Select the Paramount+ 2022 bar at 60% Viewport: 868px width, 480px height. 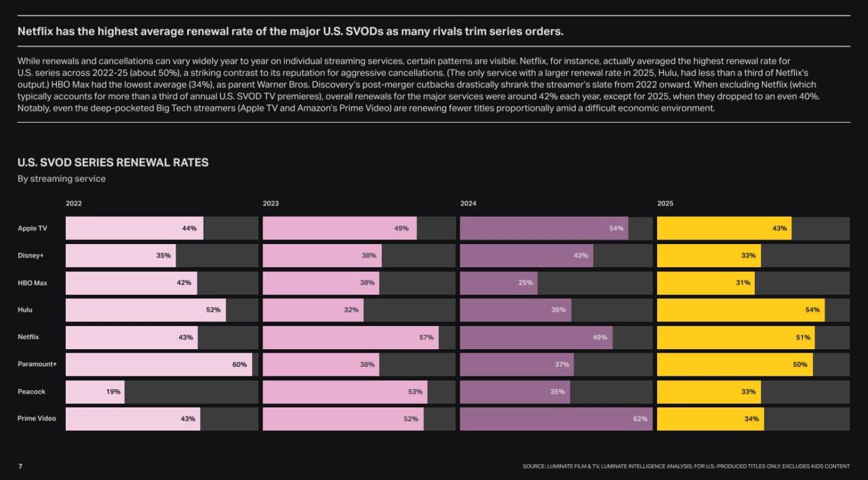(159, 365)
